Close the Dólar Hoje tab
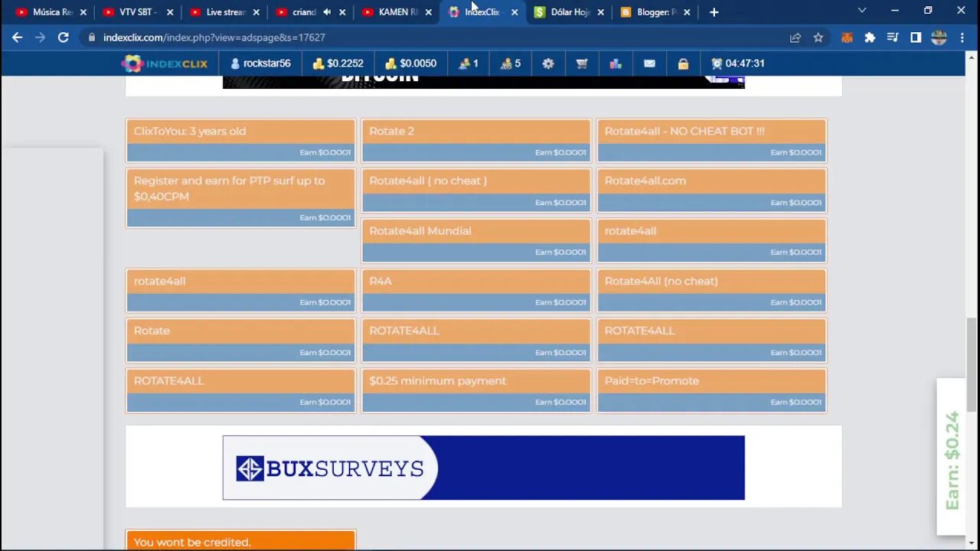The height and width of the screenshot is (551, 980). point(601,12)
